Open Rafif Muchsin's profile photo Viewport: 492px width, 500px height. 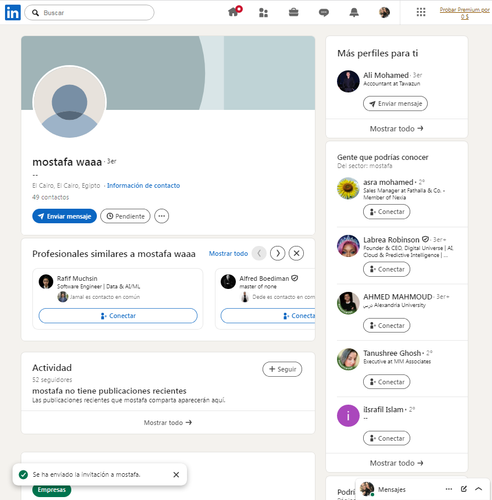[46, 282]
